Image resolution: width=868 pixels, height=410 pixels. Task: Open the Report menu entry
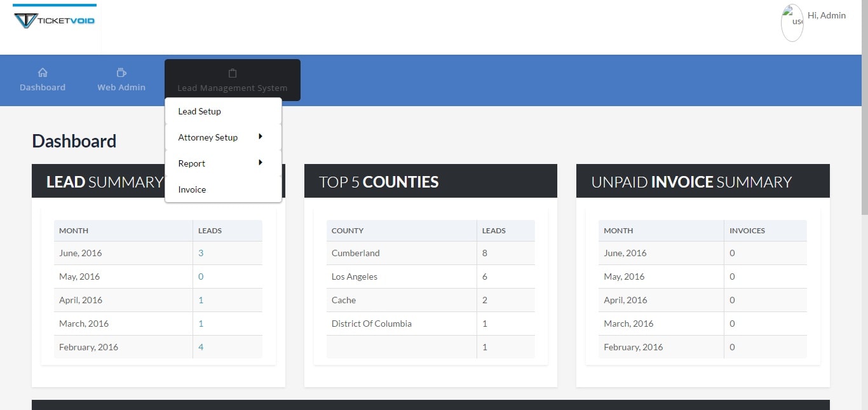[192, 163]
